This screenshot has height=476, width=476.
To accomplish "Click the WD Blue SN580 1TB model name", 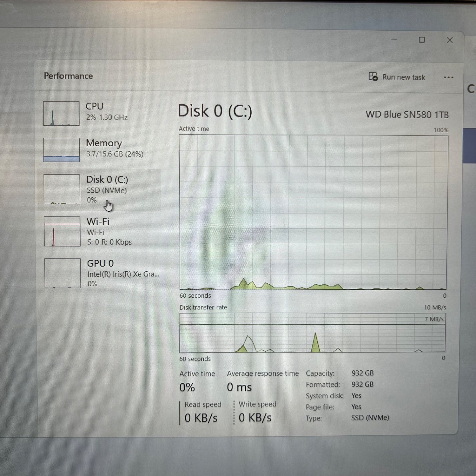I will click(407, 115).
